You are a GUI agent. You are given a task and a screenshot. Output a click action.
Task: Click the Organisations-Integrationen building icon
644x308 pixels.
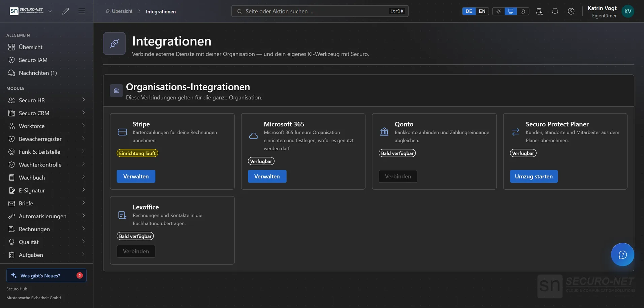tap(116, 91)
